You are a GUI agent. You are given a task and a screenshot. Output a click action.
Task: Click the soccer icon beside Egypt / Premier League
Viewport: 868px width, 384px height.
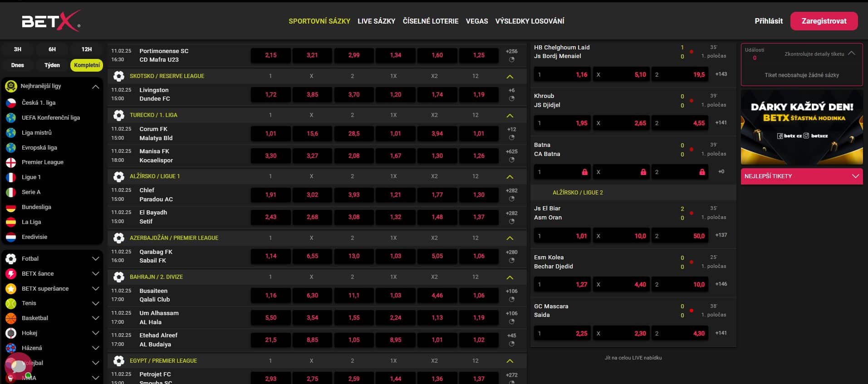click(x=119, y=361)
